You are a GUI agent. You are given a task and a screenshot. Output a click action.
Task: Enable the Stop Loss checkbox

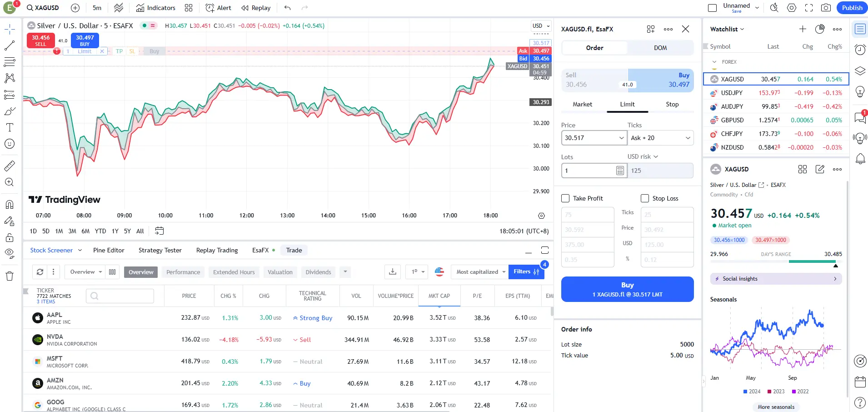point(645,198)
